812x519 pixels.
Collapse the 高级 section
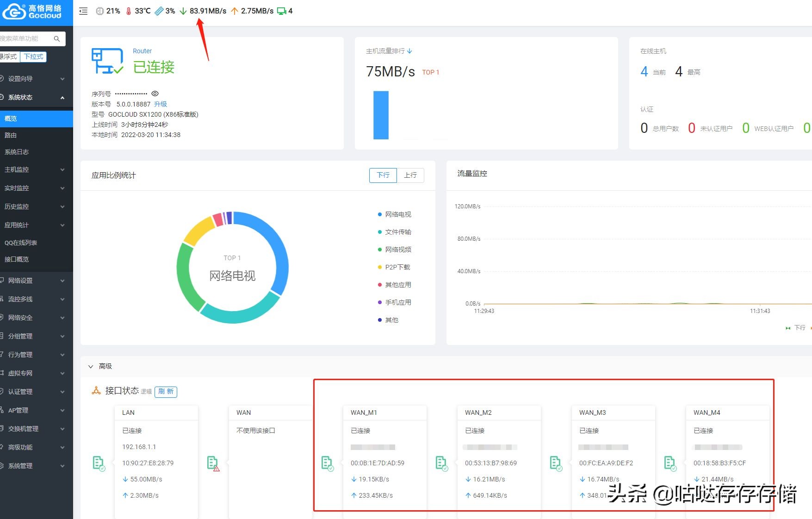point(91,366)
